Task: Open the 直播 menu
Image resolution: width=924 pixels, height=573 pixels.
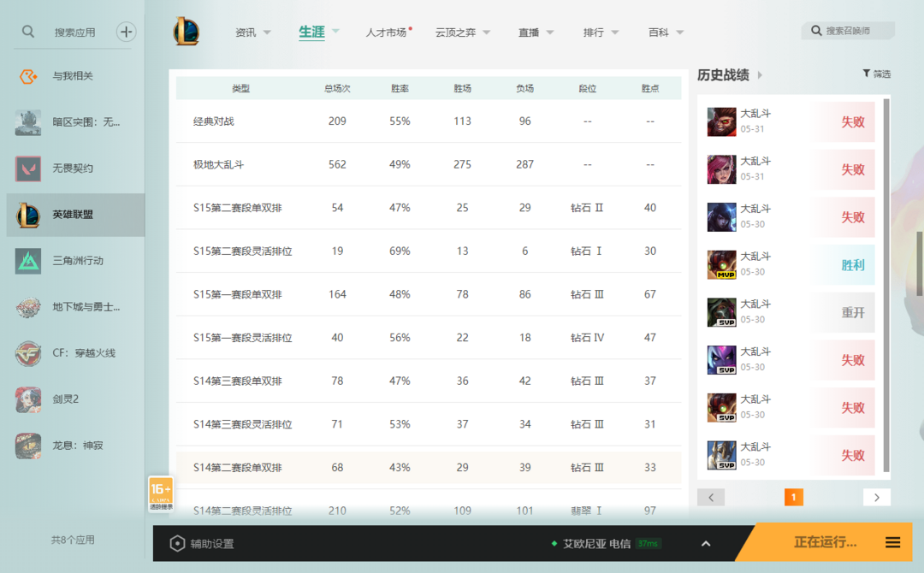Action: click(x=529, y=32)
